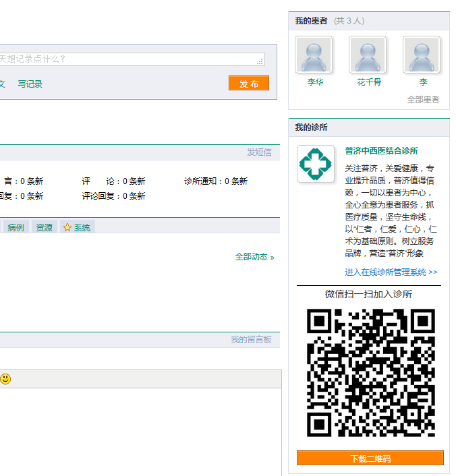The image size is (456, 476).
Task: Click the 李 patient name link
Action: (423, 82)
